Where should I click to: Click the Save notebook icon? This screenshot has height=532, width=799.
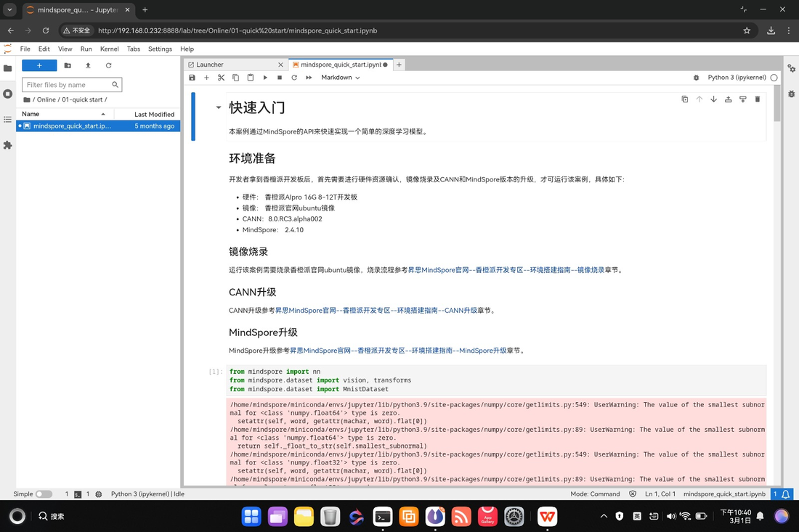click(x=192, y=77)
